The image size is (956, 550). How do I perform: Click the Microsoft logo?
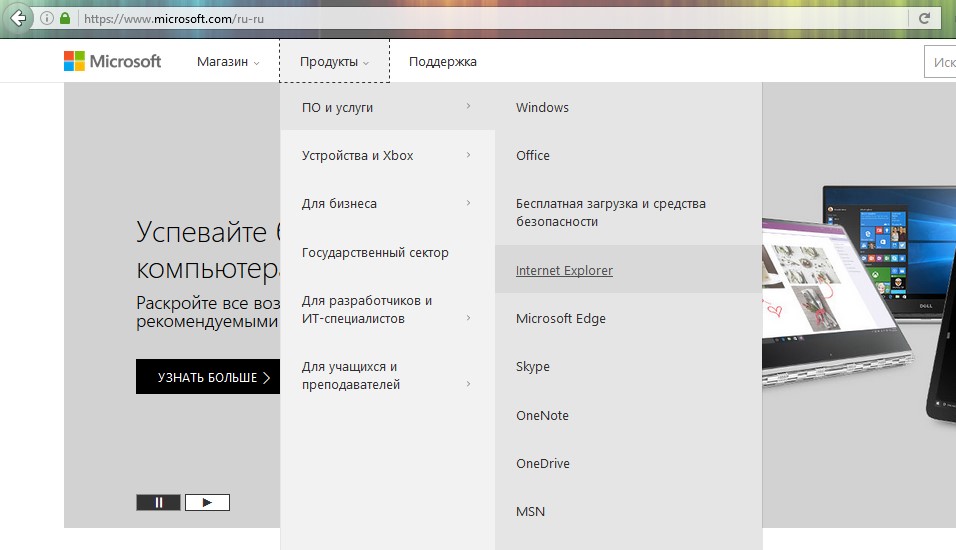[x=112, y=61]
